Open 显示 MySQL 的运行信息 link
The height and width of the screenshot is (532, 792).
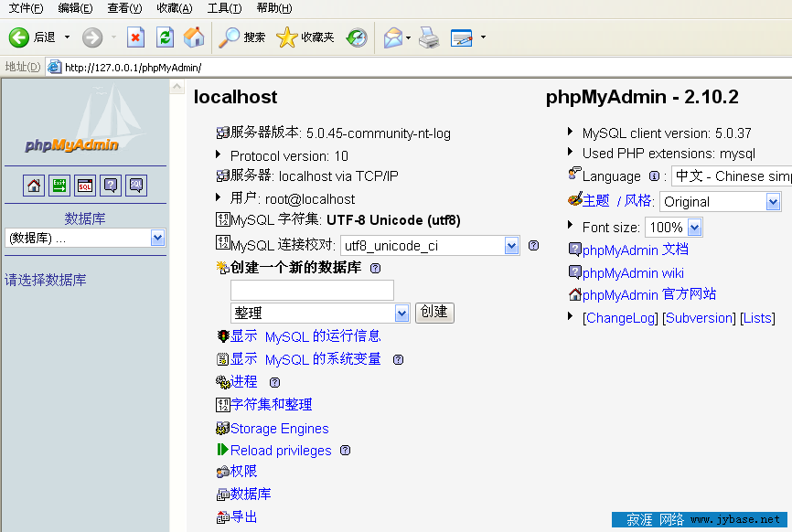click(x=305, y=336)
